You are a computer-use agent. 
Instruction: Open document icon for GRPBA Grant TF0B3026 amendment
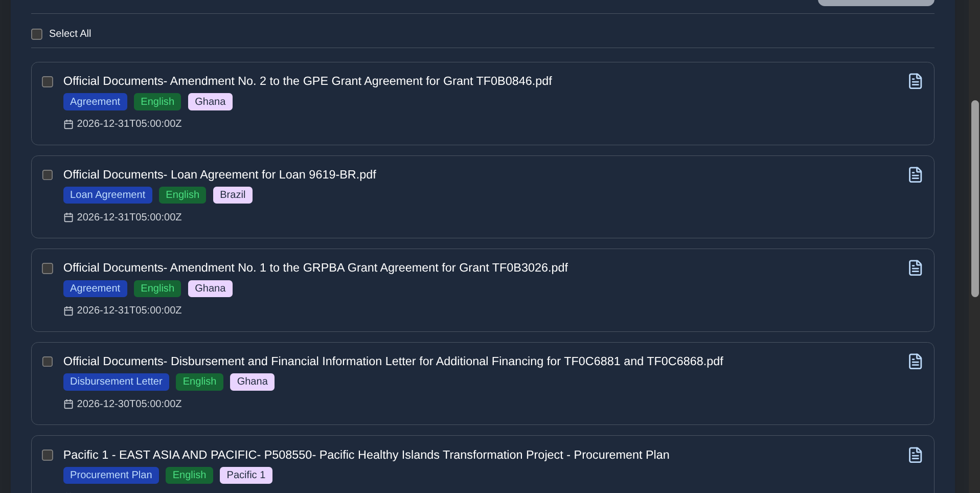(915, 268)
